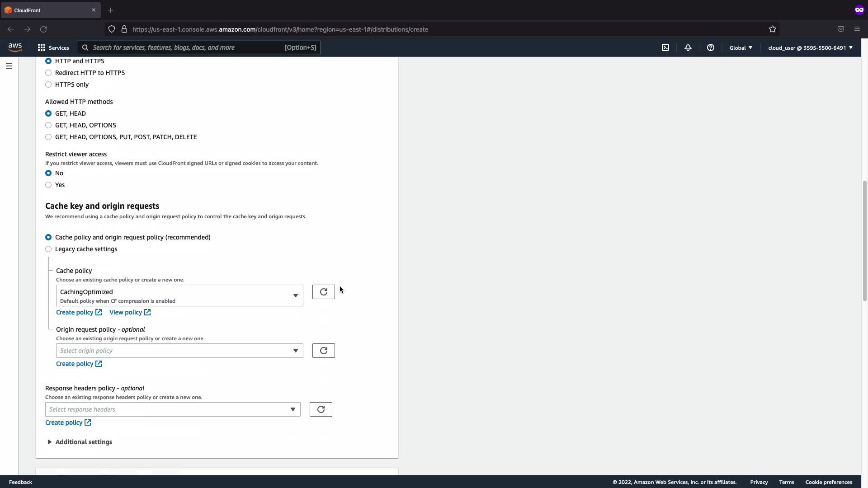The image size is (868, 488).
Task: Select GET, HEAD, OPTIONS methods
Action: tap(48, 125)
